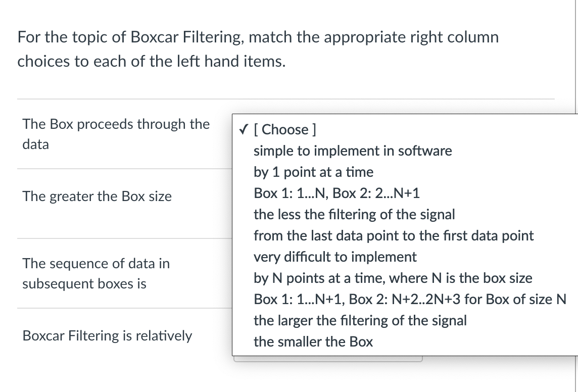
Task: Click "The greater the Box size" label
Action: click(97, 197)
